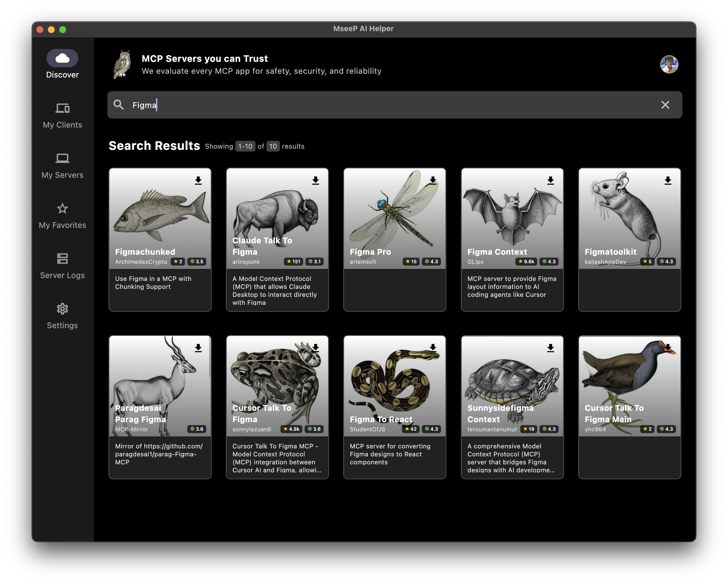Open the user profile avatar
728x584 pixels.
669,64
